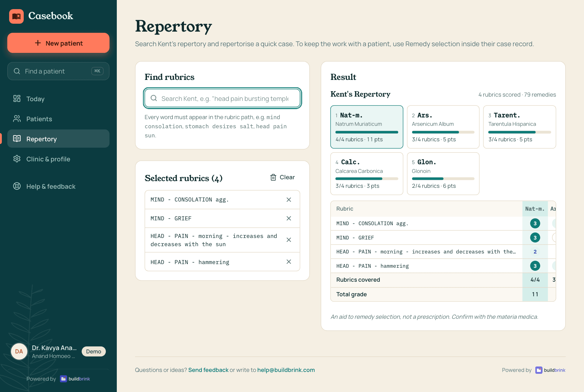The image size is (584, 392).
Task: Click the New patient button
Action: point(58,43)
